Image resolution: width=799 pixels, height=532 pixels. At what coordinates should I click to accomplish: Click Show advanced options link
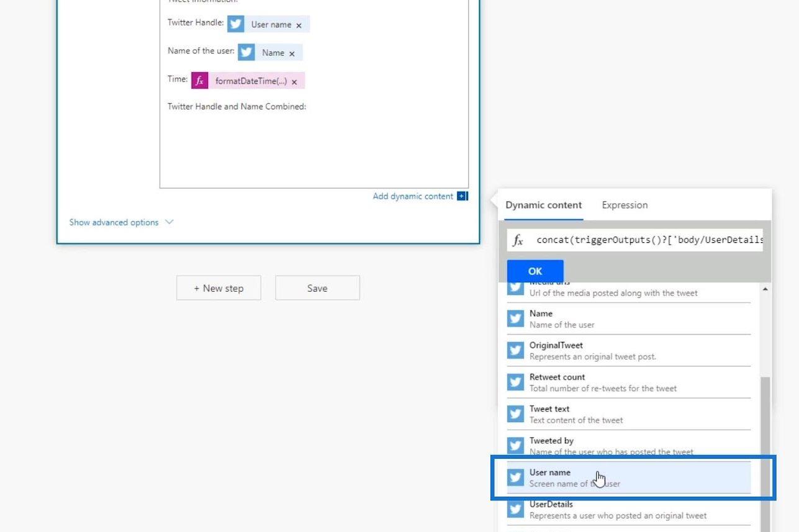click(x=114, y=222)
